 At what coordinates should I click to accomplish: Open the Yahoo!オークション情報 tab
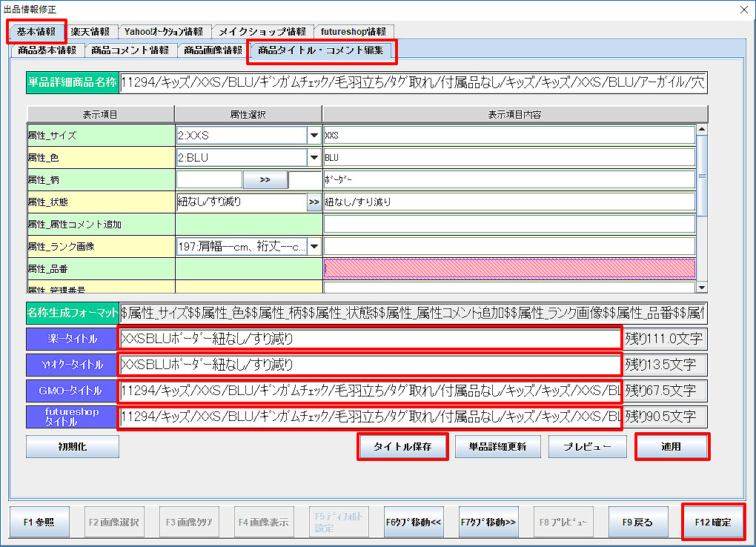163,32
